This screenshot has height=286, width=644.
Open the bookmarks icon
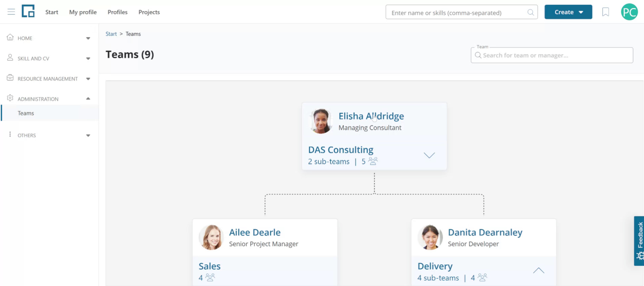(x=606, y=12)
